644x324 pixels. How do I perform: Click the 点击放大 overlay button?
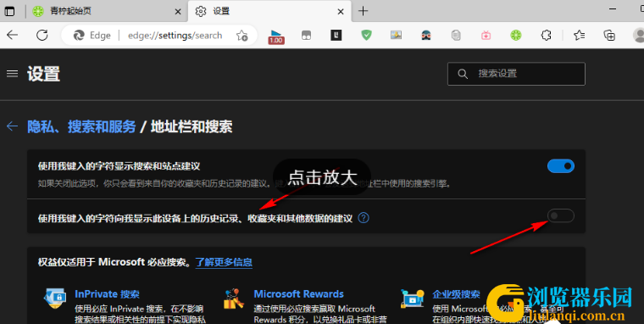click(322, 177)
